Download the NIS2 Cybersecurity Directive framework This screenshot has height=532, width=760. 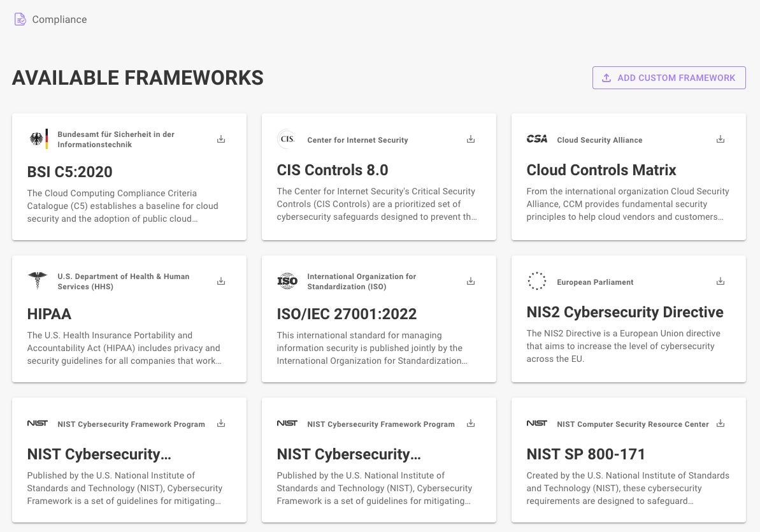point(721,281)
